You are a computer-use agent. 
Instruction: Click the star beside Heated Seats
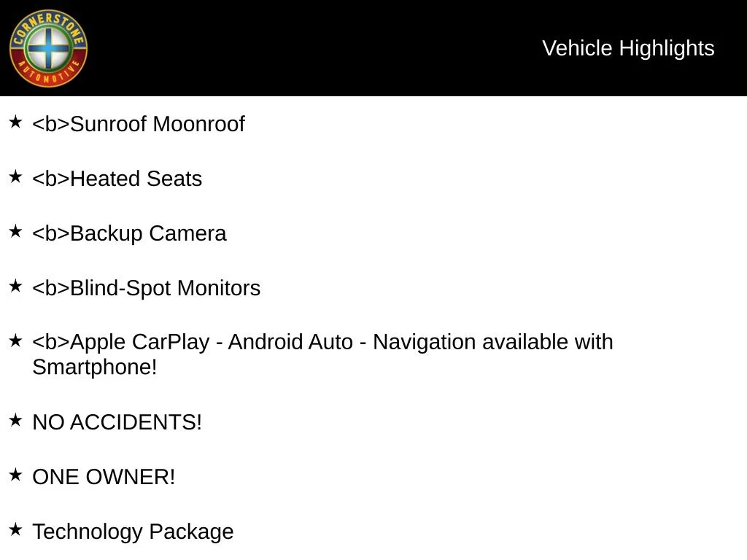[16, 176]
